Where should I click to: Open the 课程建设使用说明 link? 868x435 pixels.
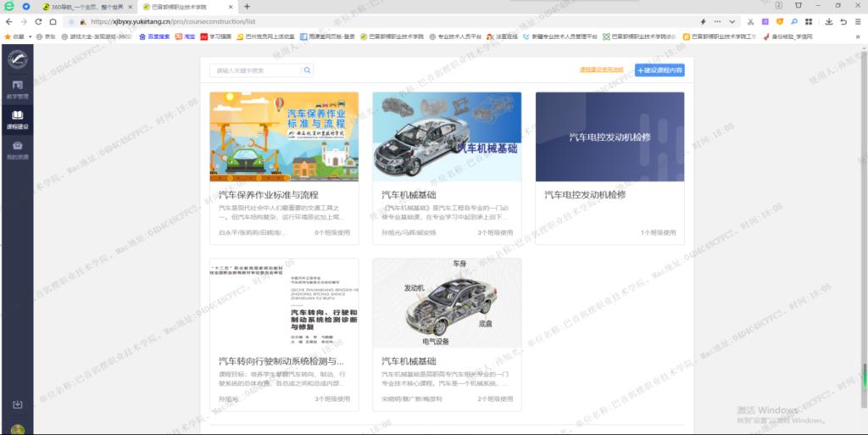pos(601,70)
